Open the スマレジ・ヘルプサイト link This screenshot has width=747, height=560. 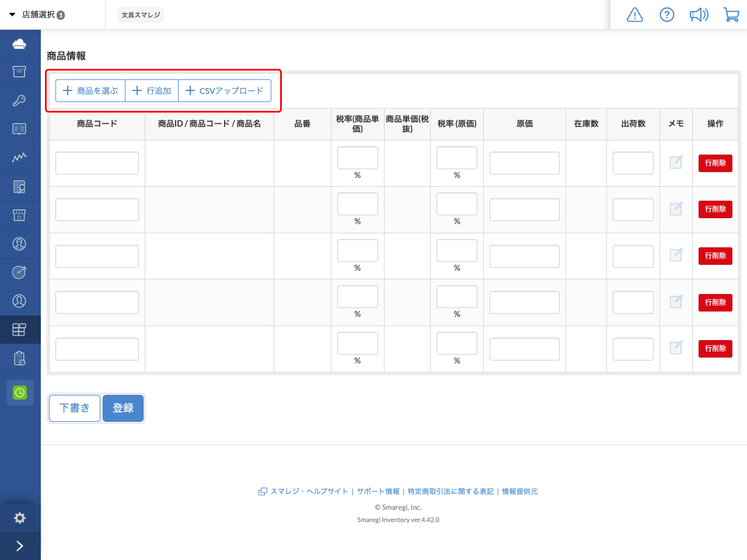[x=309, y=491]
